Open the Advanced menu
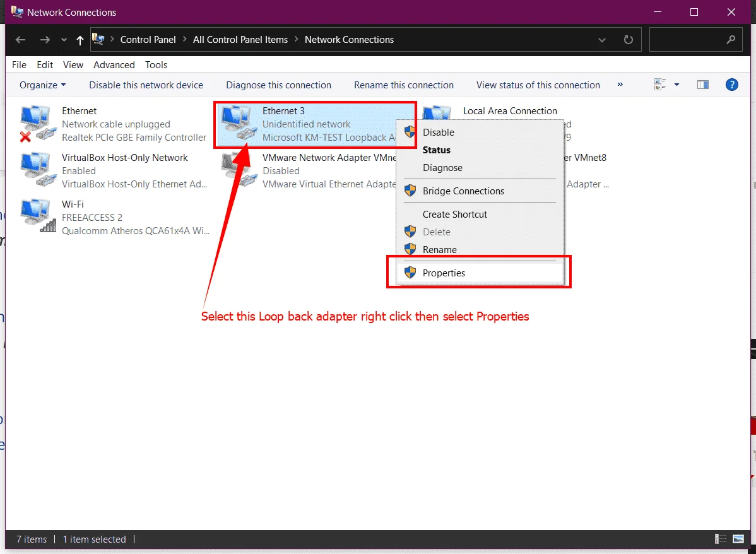The image size is (756, 554). click(114, 64)
